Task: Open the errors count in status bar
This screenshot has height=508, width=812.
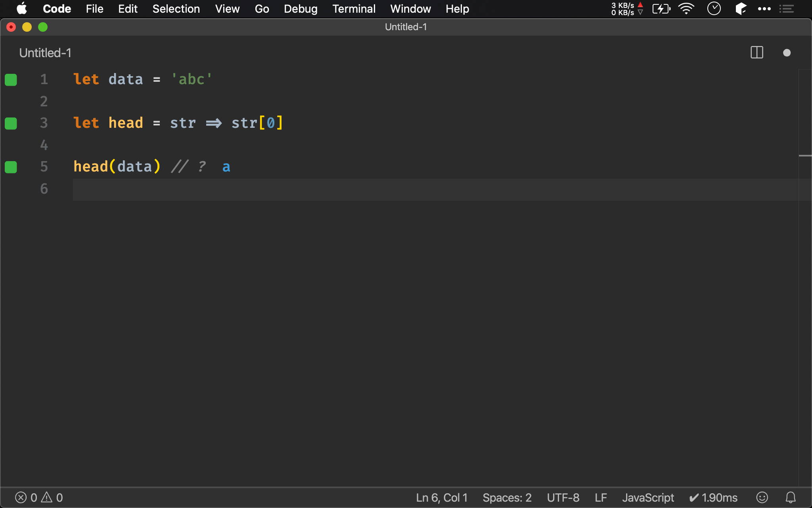Action: coord(26,498)
